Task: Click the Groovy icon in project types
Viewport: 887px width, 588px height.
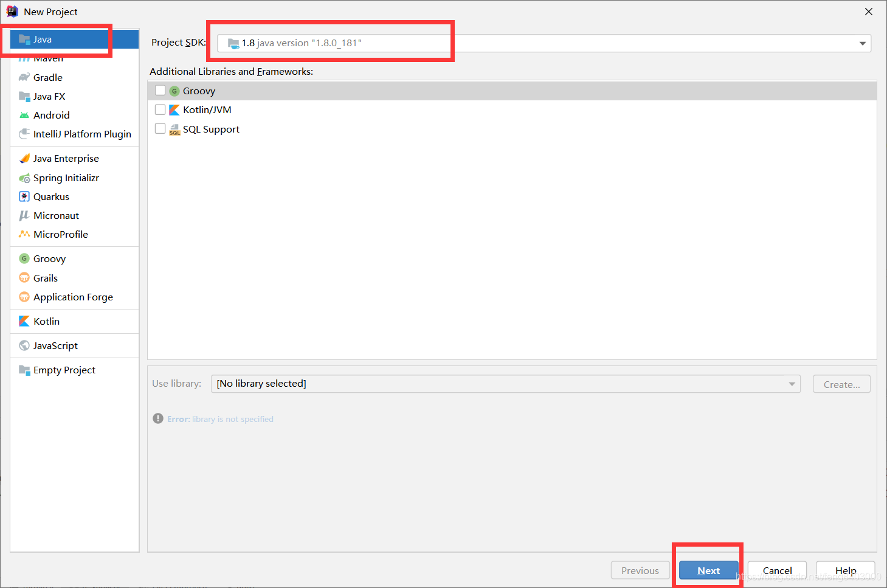Action: pyautogui.click(x=24, y=258)
